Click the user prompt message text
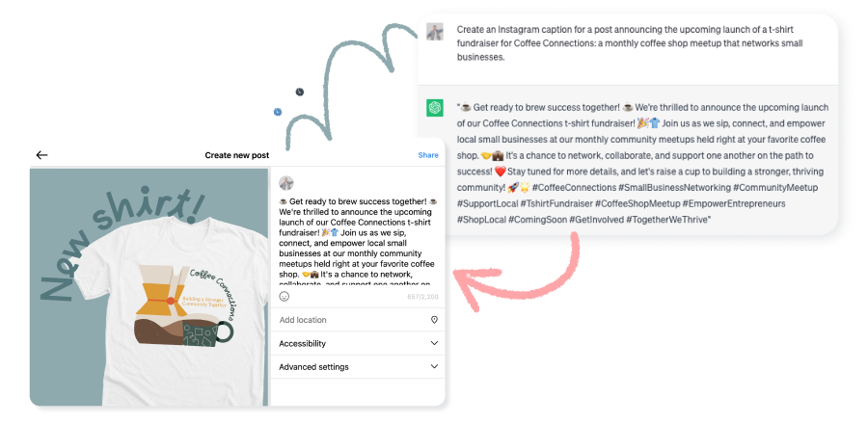This screenshot has height=424, width=868. click(630, 43)
